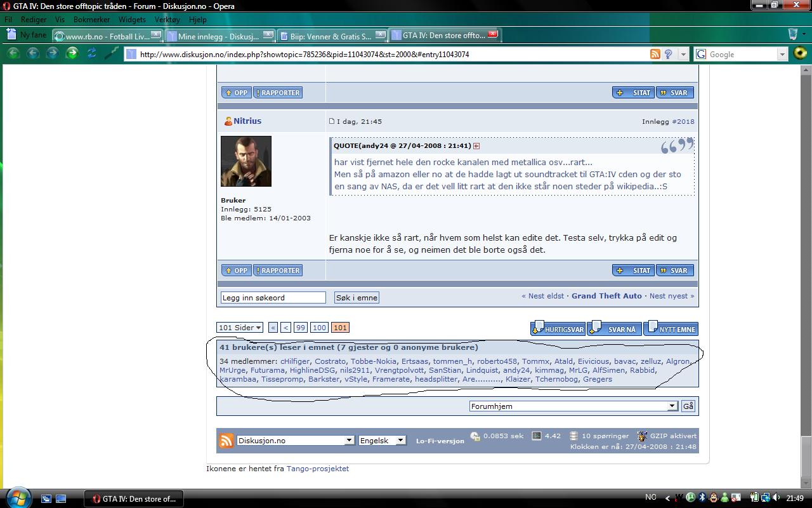Open new tab with Ny fane button
The height and width of the screenshot is (508, 812).
27,35
